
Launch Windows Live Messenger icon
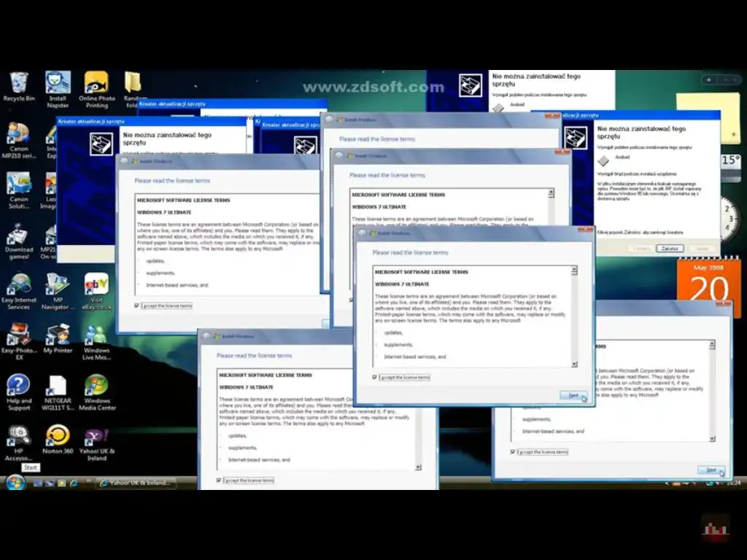click(97, 341)
